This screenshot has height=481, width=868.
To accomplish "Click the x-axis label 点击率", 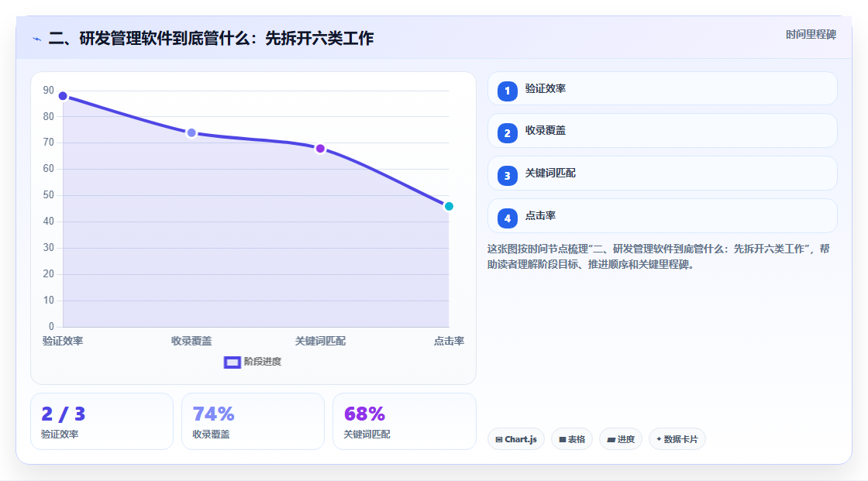I will [x=449, y=341].
